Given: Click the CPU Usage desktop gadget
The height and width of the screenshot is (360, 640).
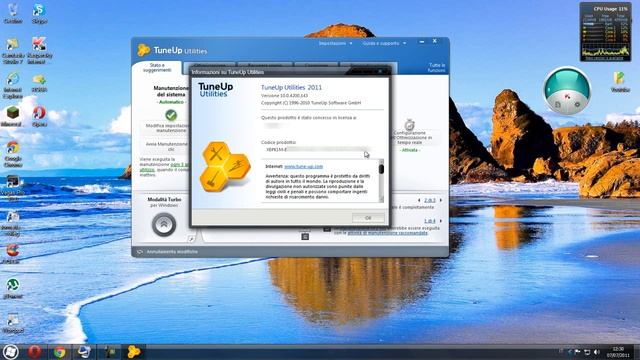Looking at the screenshot, I should click(605, 32).
